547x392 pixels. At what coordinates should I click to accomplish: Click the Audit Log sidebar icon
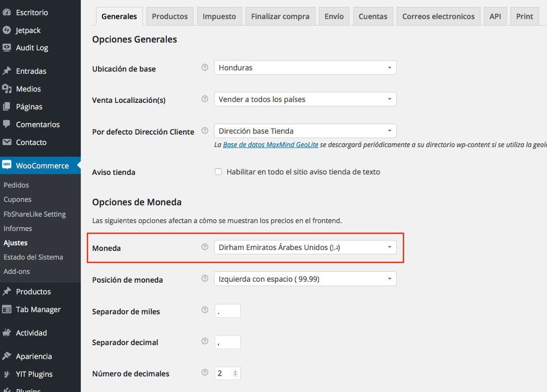6,47
